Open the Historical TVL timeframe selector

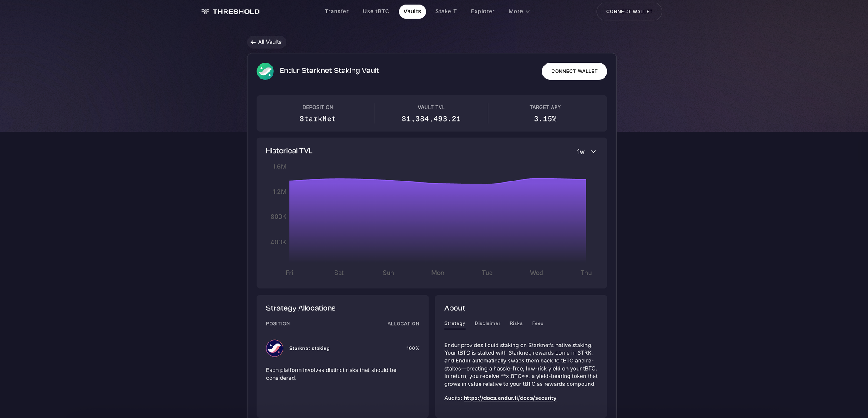(585, 152)
